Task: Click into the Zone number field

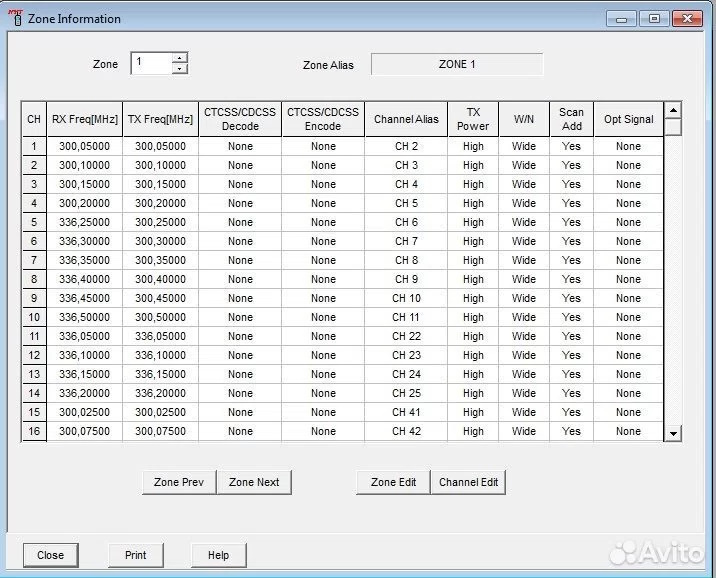Action: [x=152, y=63]
